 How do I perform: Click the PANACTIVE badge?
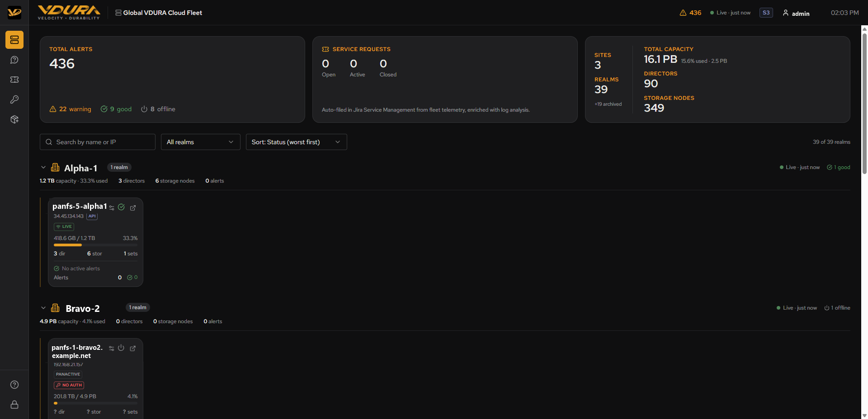click(x=68, y=374)
